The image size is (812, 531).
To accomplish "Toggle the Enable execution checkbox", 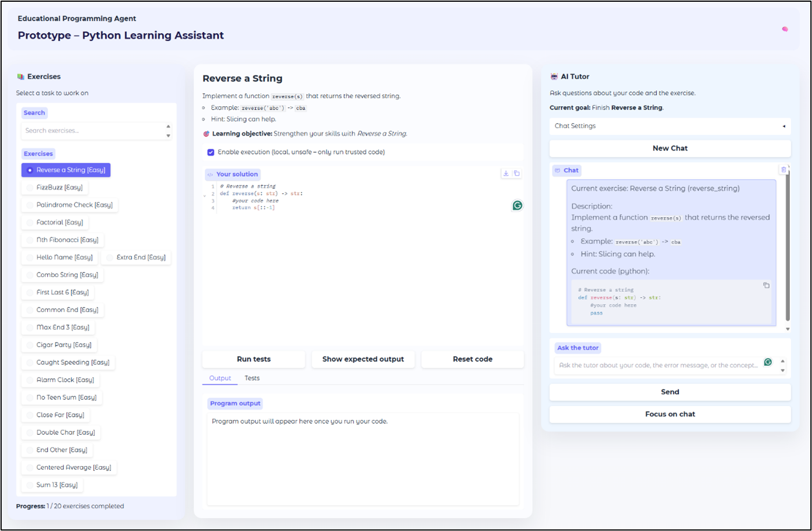I will 211,152.
